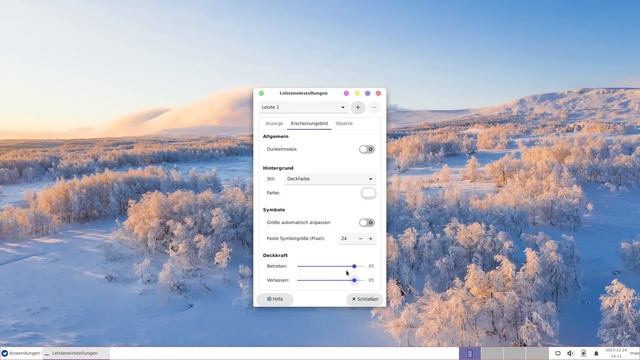Add a new panel with plus button
This screenshot has height=360, width=640.
pos(358,107)
